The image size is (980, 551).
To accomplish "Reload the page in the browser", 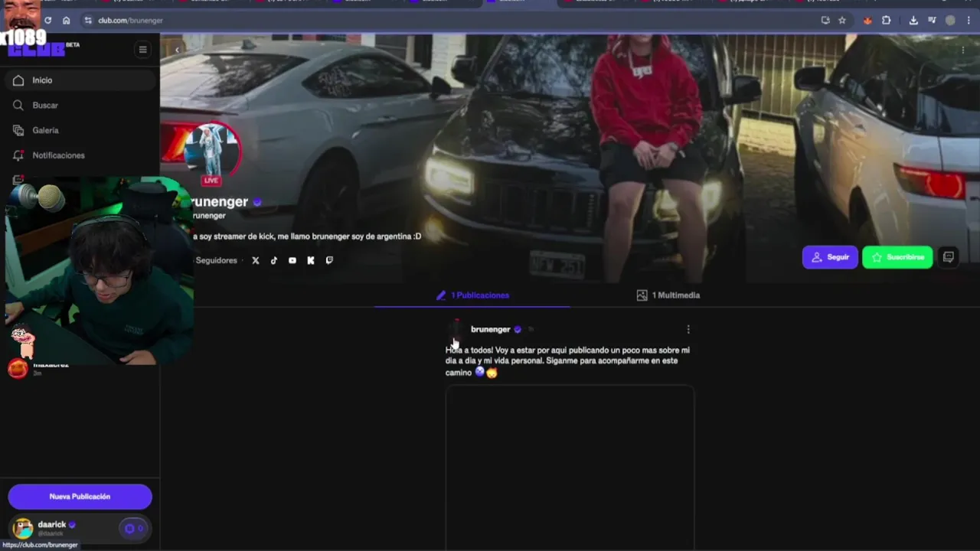I will [47, 21].
